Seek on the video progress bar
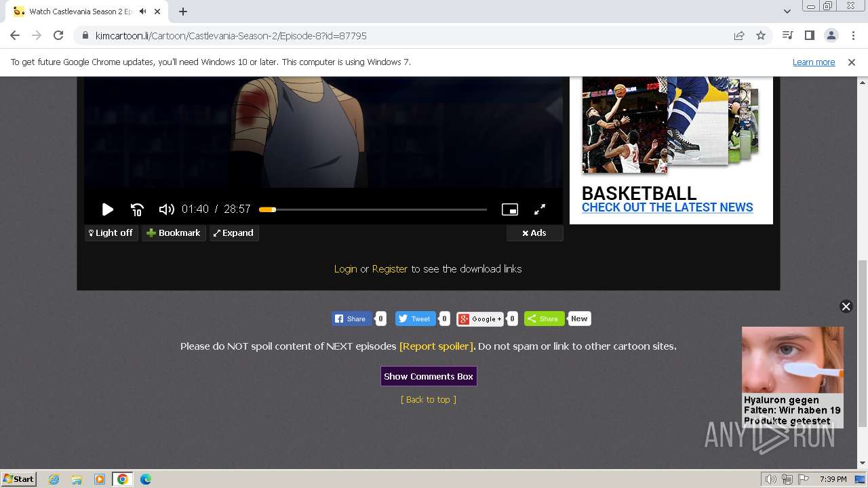The image size is (868, 488). [x=373, y=209]
